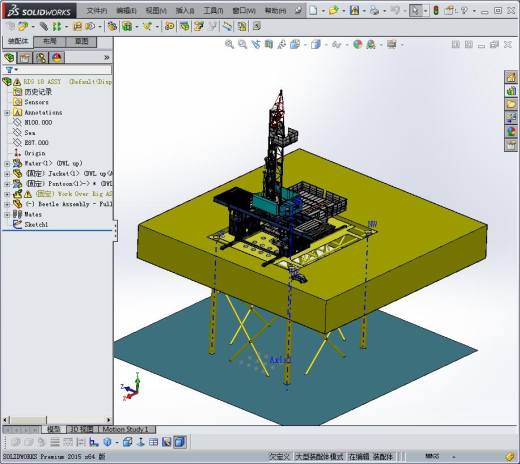This screenshot has height=464, width=520.
Task: Open the ConfigurationManager tab icon
Action: coord(41,58)
